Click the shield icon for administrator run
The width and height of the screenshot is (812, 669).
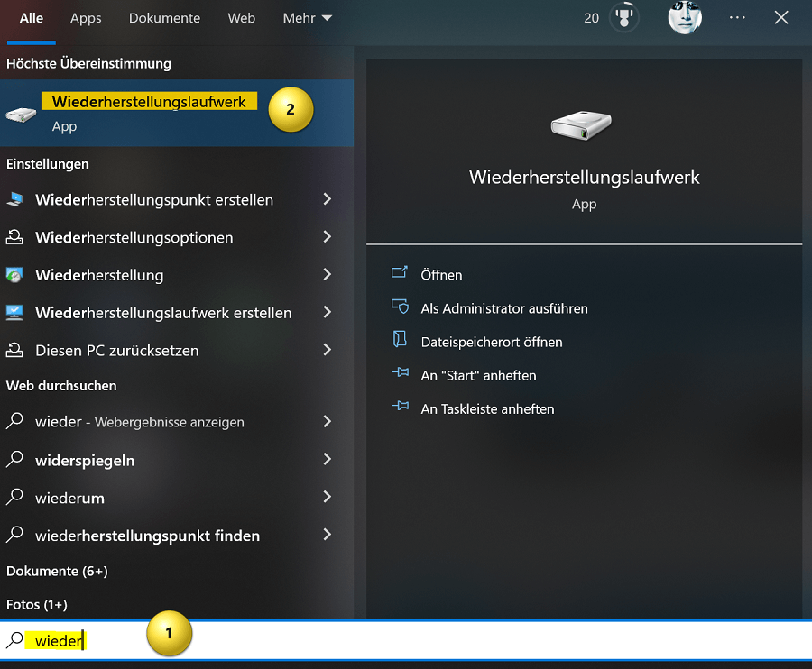click(400, 307)
